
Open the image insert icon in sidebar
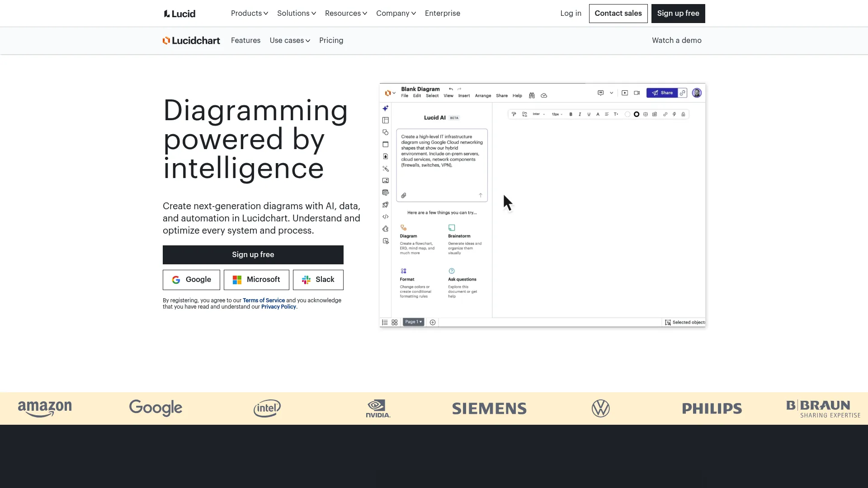(x=385, y=181)
